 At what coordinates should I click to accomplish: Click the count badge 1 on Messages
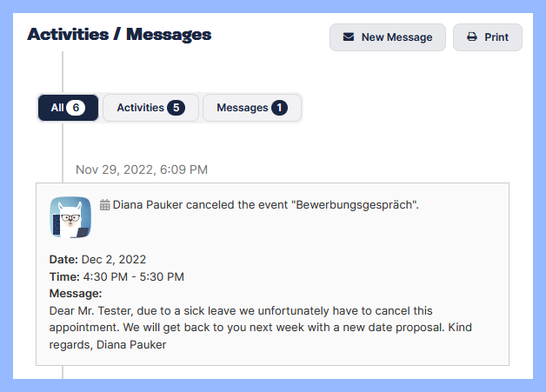point(279,108)
